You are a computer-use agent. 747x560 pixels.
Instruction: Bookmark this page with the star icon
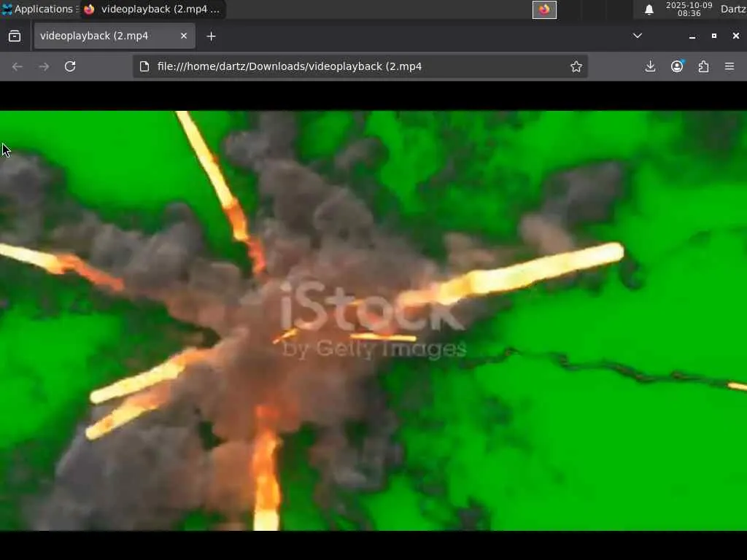coord(576,66)
